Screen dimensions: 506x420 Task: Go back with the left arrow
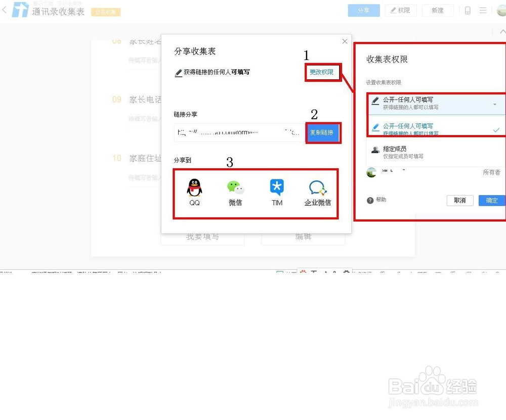coord(5,10)
